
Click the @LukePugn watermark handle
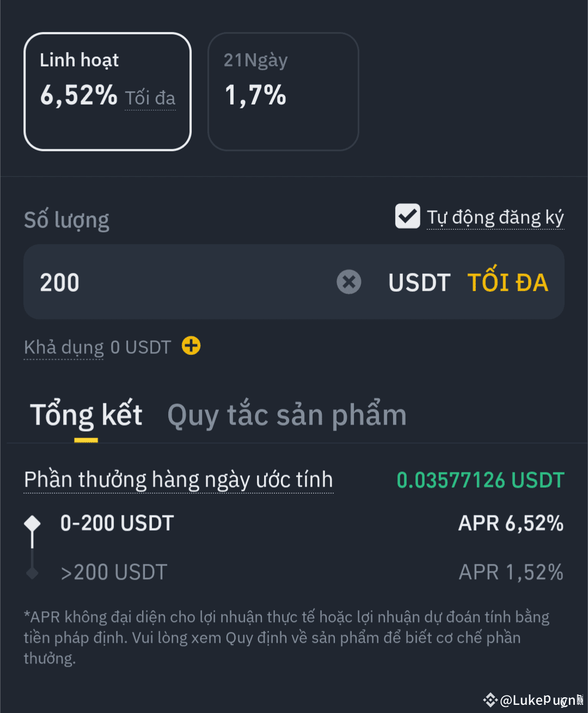pyautogui.click(x=539, y=700)
